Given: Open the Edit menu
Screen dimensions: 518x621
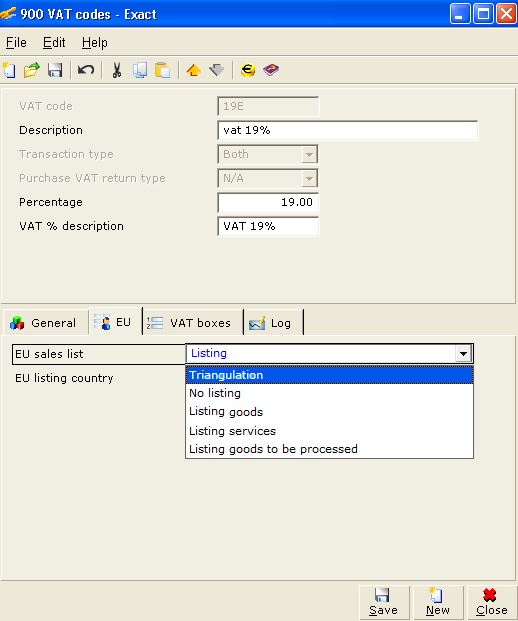Looking at the screenshot, I should 54,42.
